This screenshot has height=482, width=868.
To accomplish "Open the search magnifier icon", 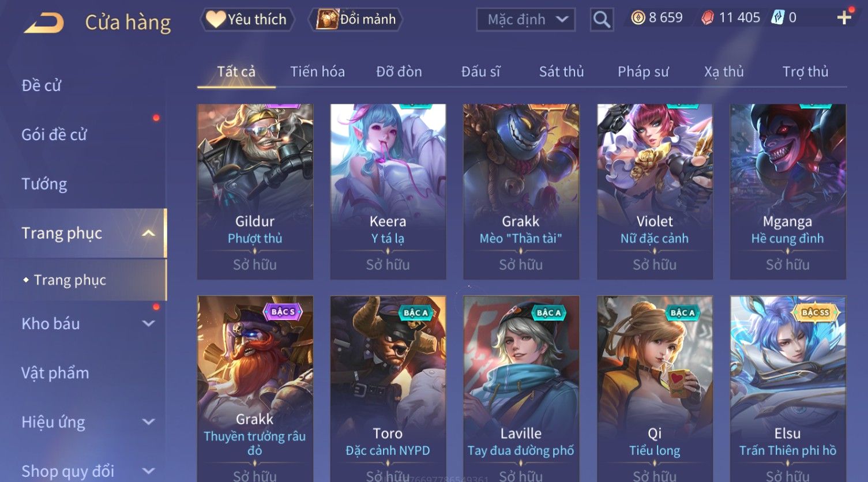I will pos(602,20).
